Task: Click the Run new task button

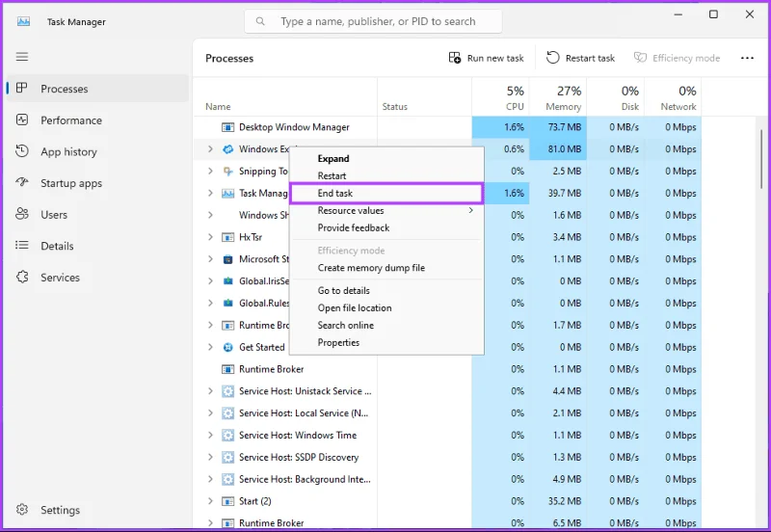Action: [486, 58]
